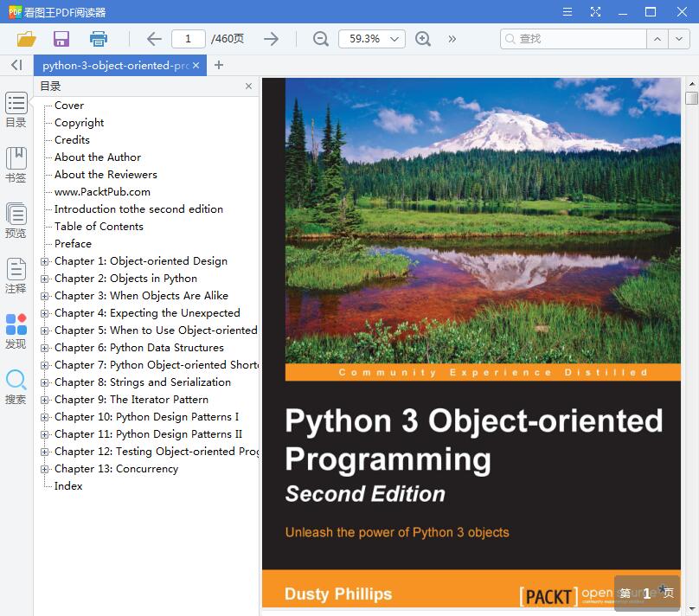Close the python-3-object-oriented tab

(196, 65)
